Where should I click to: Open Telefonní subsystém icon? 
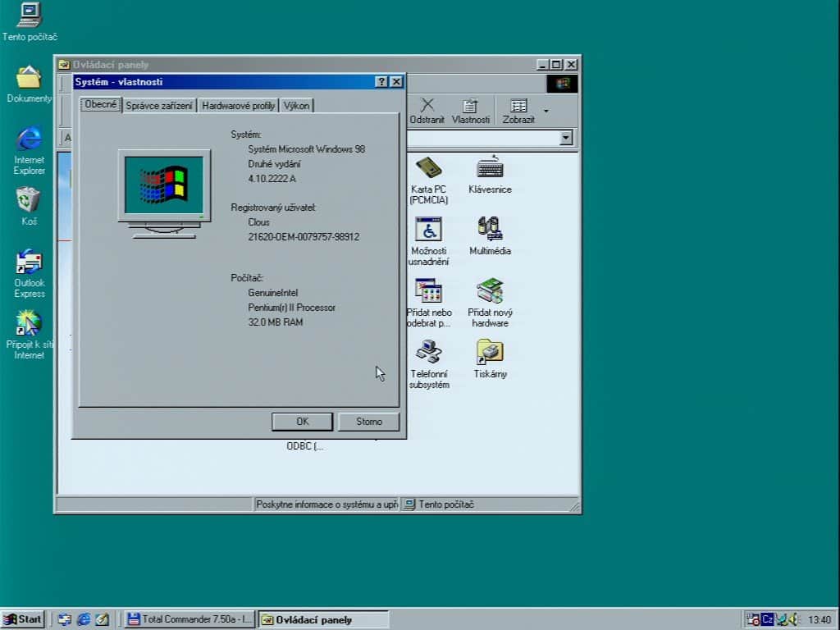(x=428, y=364)
